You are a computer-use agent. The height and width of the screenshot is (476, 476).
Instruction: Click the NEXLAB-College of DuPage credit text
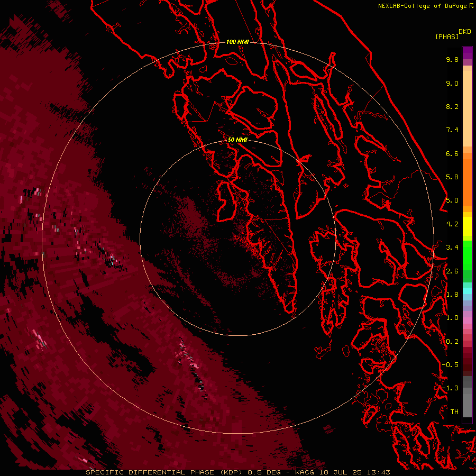point(423,6)
